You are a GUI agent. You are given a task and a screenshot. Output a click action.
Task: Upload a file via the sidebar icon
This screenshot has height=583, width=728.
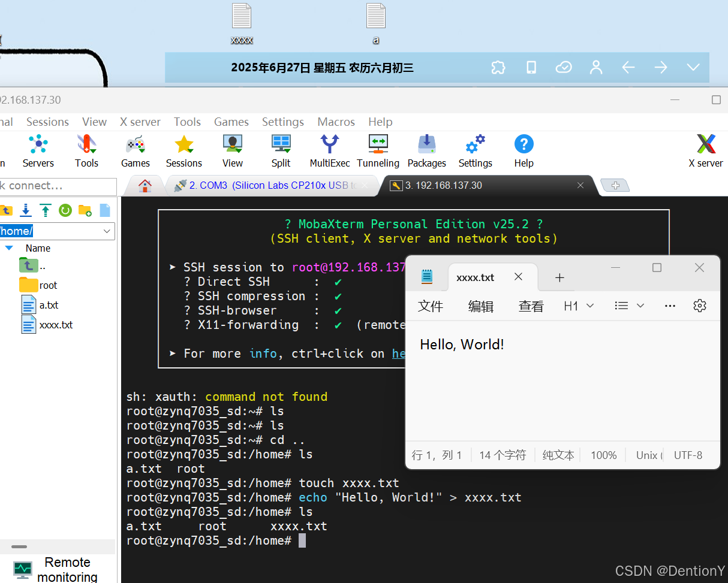coord(45,210)
